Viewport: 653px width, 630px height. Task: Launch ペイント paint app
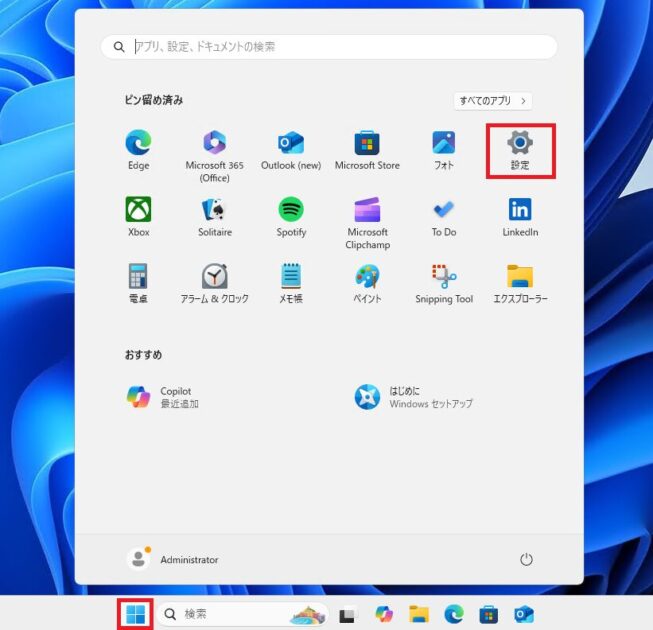click(x=367, y=283)
